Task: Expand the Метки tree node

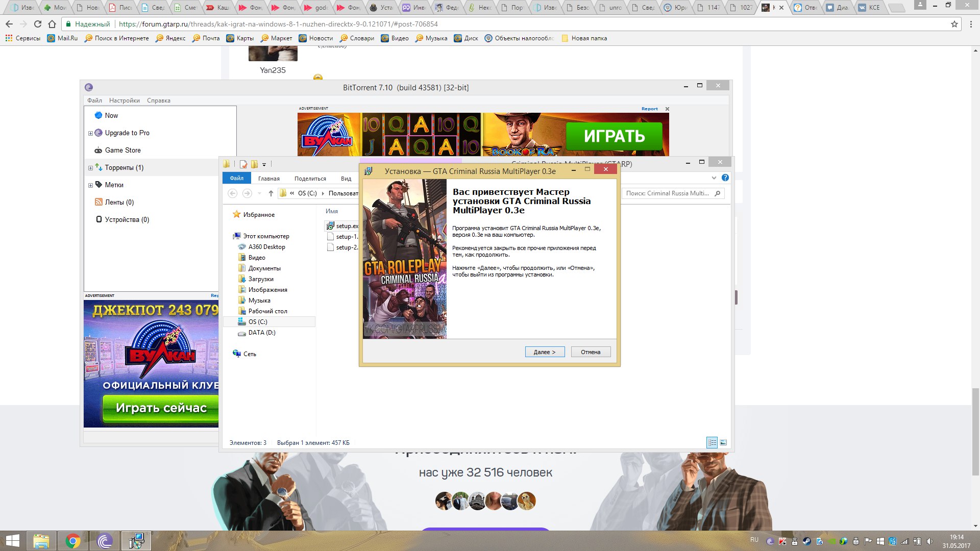Action: coord(90,185)
